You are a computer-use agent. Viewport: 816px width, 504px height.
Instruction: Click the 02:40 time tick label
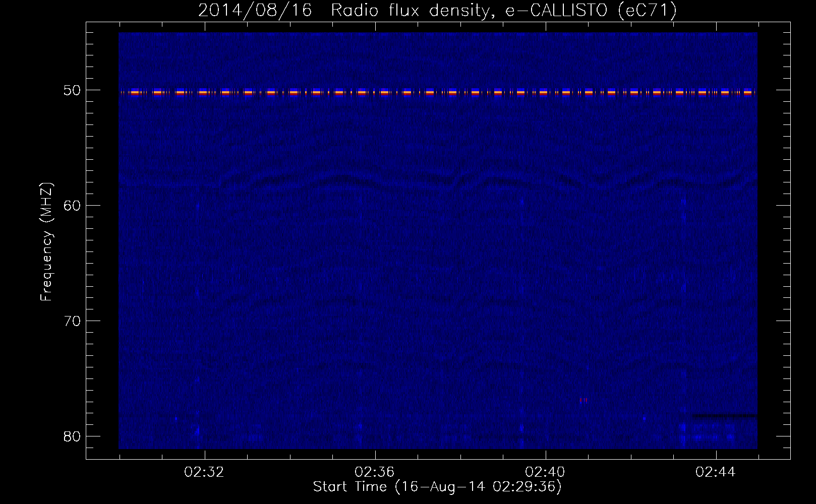point(545,472)
